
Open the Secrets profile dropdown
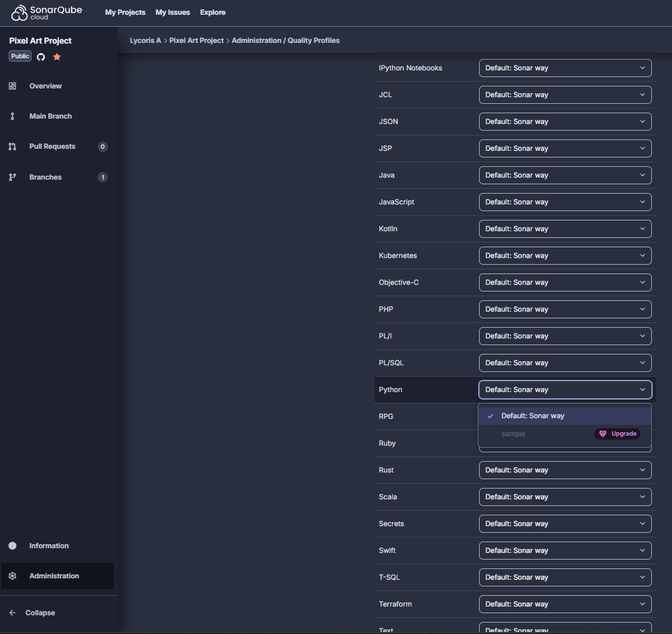pyautogui.click(x=565, y=524)
